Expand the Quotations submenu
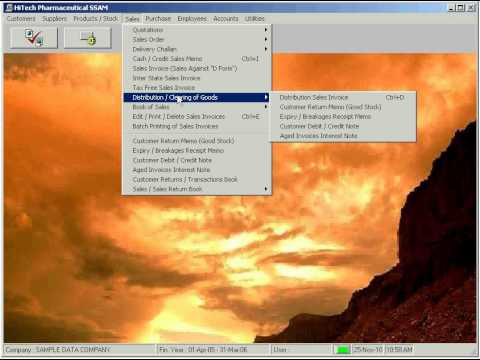Viewport: 480px width, 360px height. (197, 30)
